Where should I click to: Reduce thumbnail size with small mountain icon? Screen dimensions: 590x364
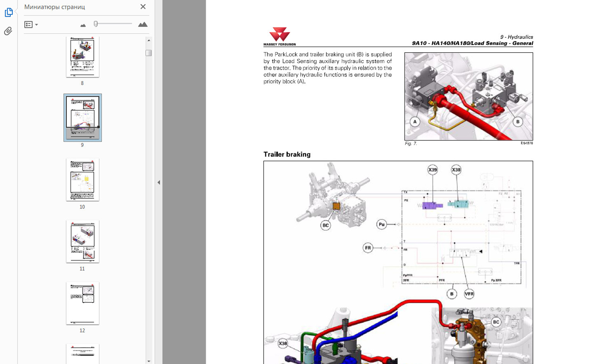[x=83, y=25]
